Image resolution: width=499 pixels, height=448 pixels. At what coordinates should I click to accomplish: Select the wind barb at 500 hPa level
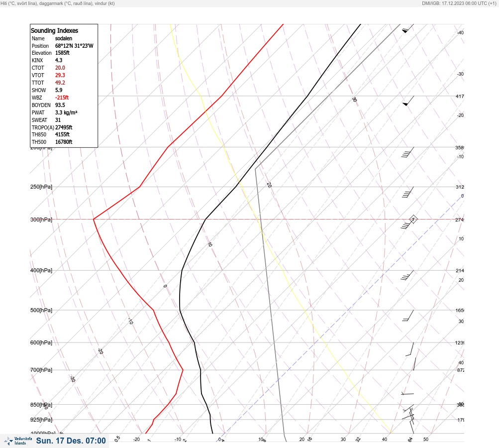pos(408,316)
